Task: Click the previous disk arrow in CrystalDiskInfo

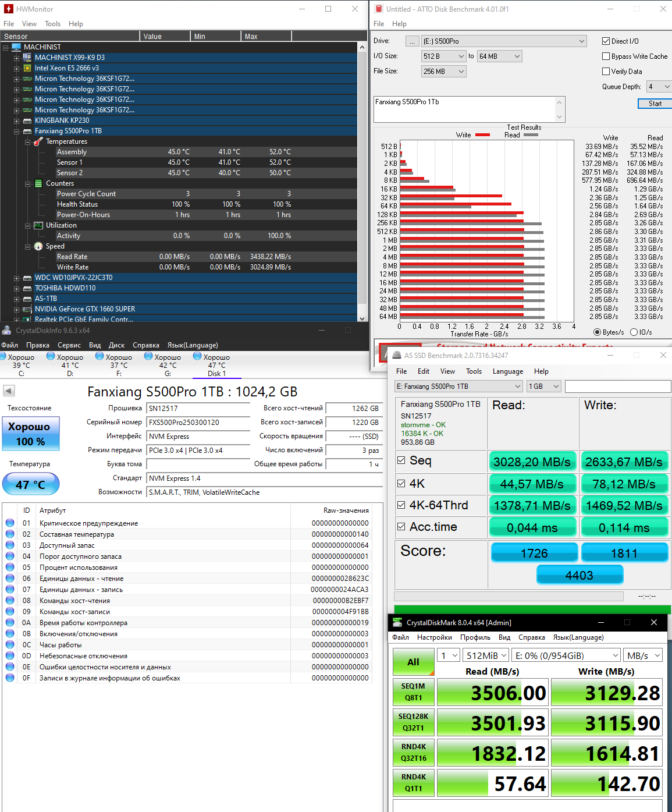Action: (x=9, y=391)
